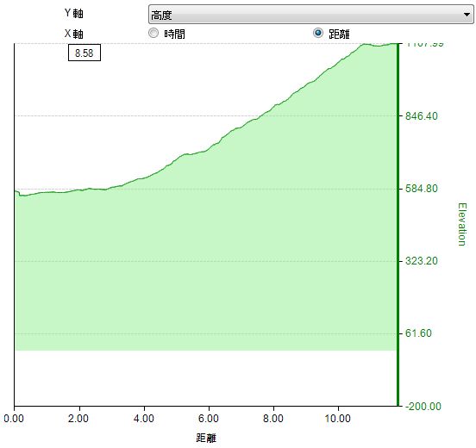The width and height of the screenshot is (476, 448).
Task: Click the 8.58 value box
Action: (x=85, y=53)
